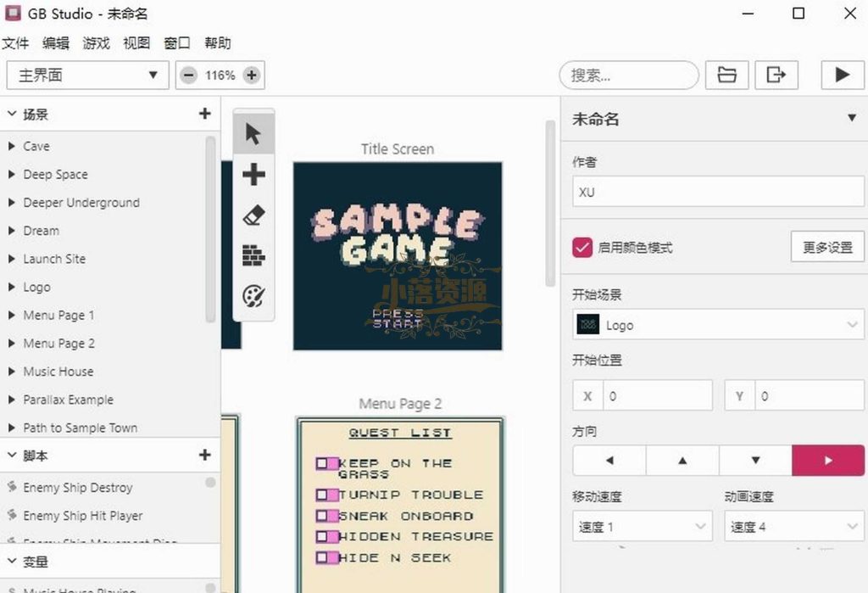The width and height of the screenshot is (868, 593).
Task: Open project folder icon button
Action: [726, 75]
